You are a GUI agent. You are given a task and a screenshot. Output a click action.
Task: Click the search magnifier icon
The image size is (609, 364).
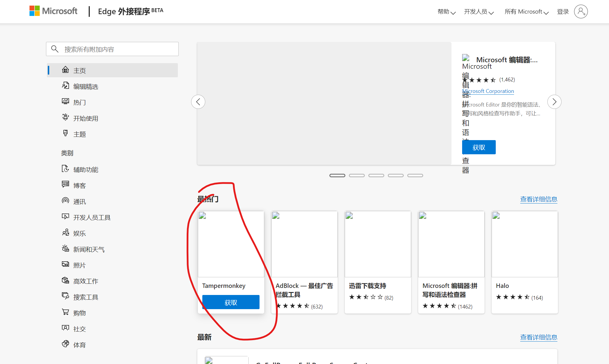click(x=55, y=49)
